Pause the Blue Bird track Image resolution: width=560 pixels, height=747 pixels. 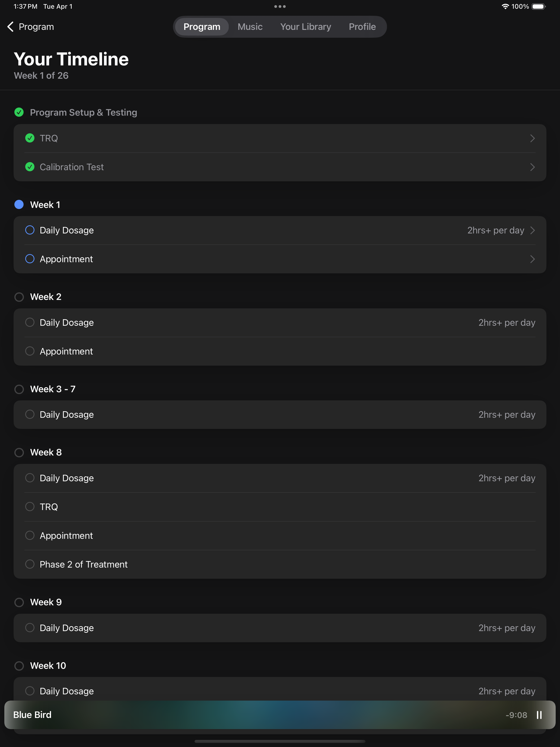coord(539,715)
